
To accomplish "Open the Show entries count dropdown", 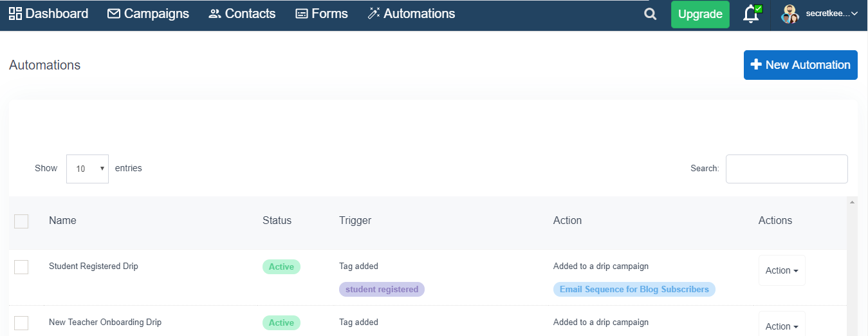I will [x=88, y=169].
